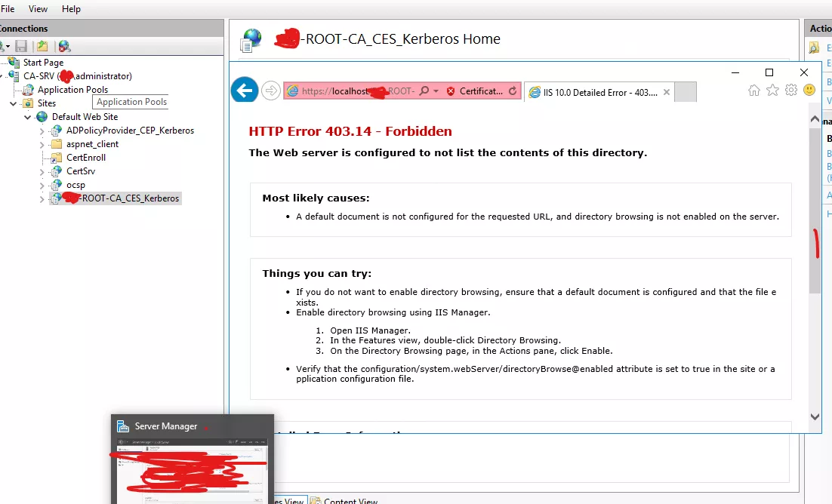Click the Up folder icon in Connections toolbar
832x504 pixels.
coord(42,47)
